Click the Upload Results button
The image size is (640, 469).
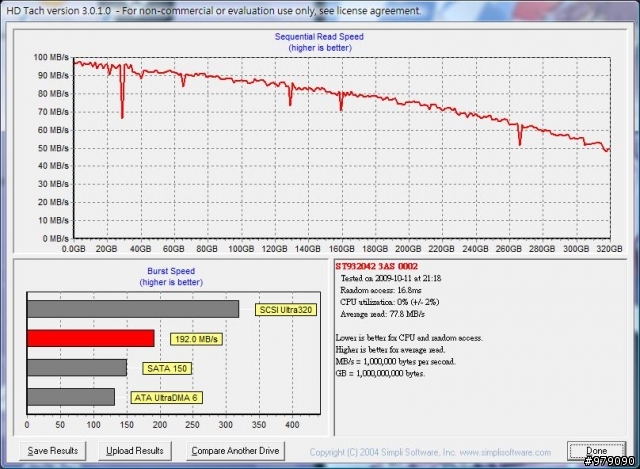(135, 451)
